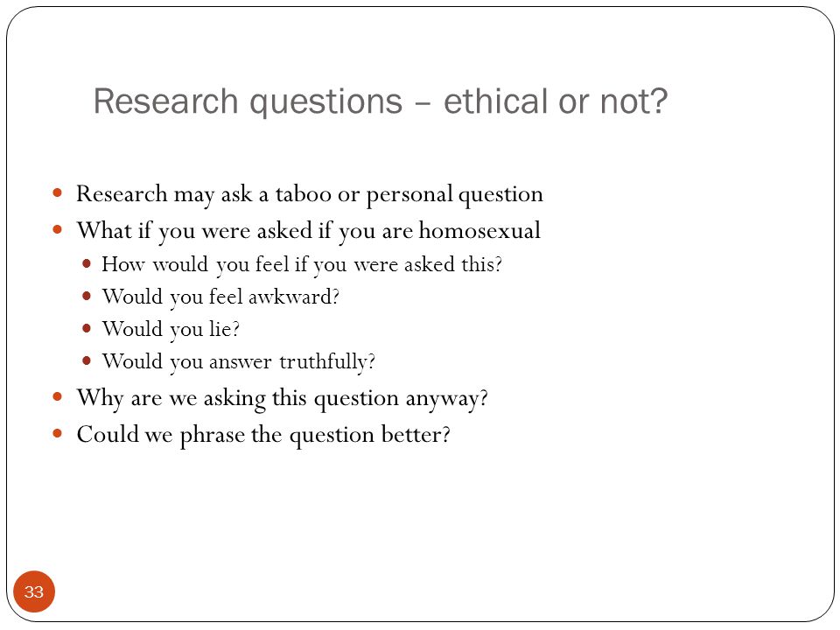840x630 pixels.
Task: Click the orange bullet before 'What if you were asked'
Action: (x=58, y=230)
